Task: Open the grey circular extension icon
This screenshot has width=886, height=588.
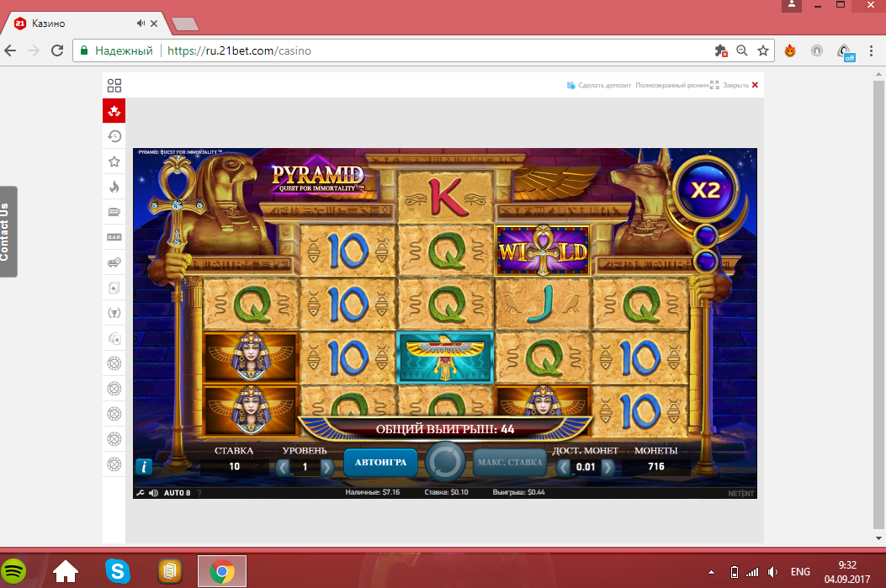Action: pos(817,50)
